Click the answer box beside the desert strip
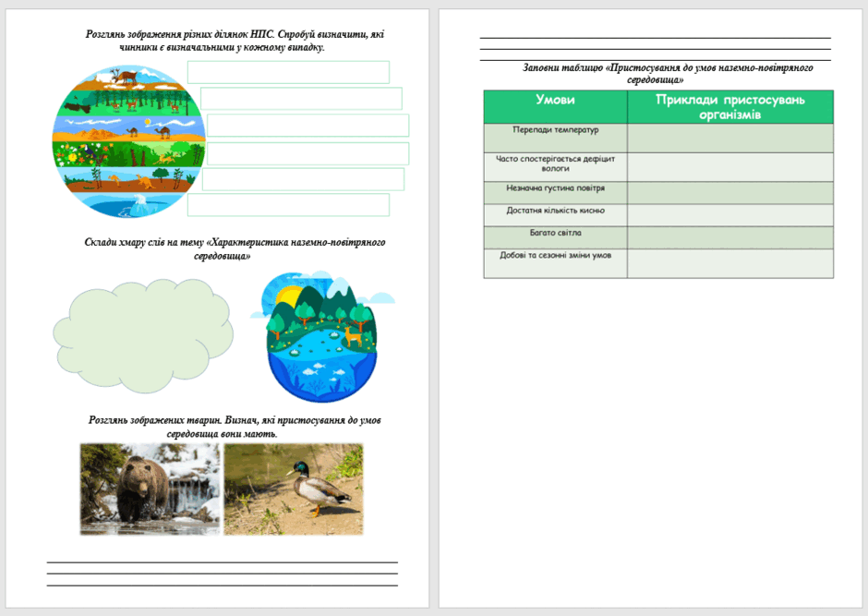868x616 pixels. pos(307,125)
